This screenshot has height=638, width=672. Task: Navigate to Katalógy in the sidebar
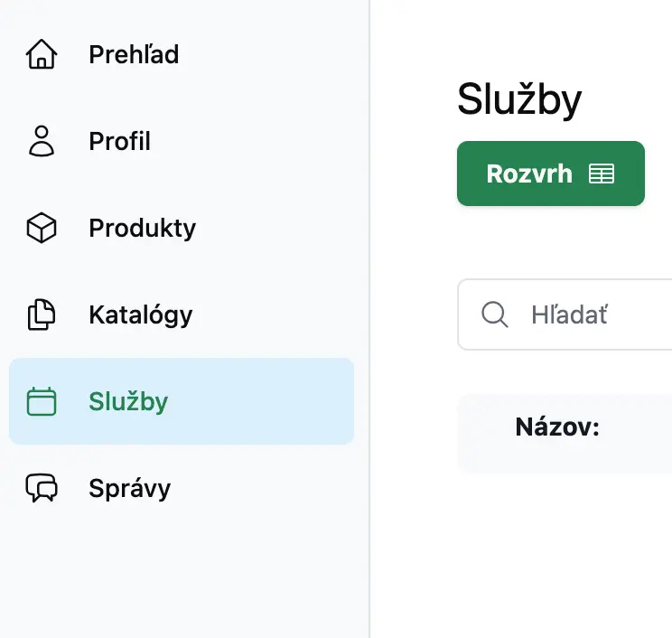(x=140, y=314)
